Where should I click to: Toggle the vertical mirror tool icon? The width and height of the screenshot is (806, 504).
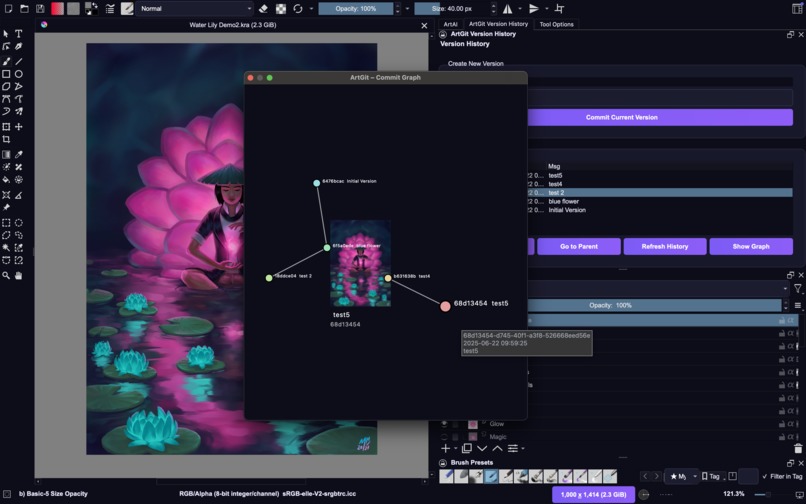534,9
